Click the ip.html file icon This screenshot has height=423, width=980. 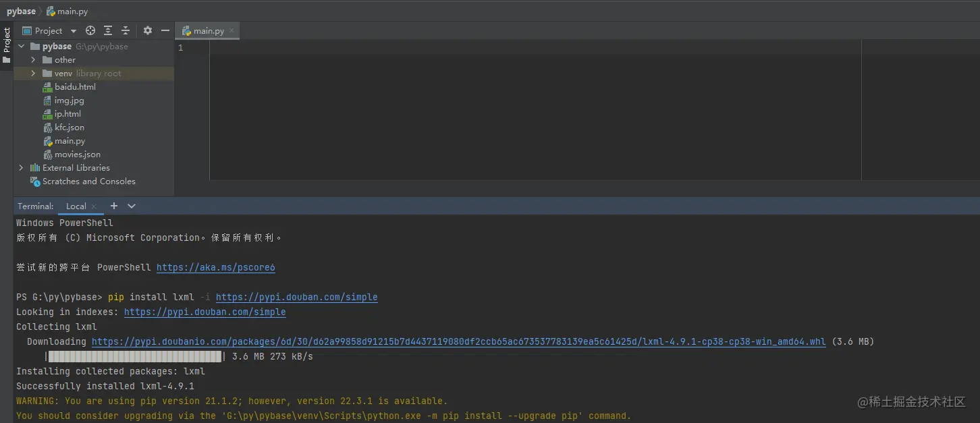47,114
